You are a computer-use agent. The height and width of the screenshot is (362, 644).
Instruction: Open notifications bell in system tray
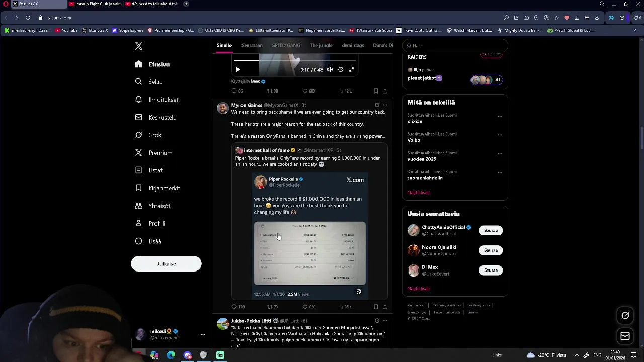click(635, 355)
